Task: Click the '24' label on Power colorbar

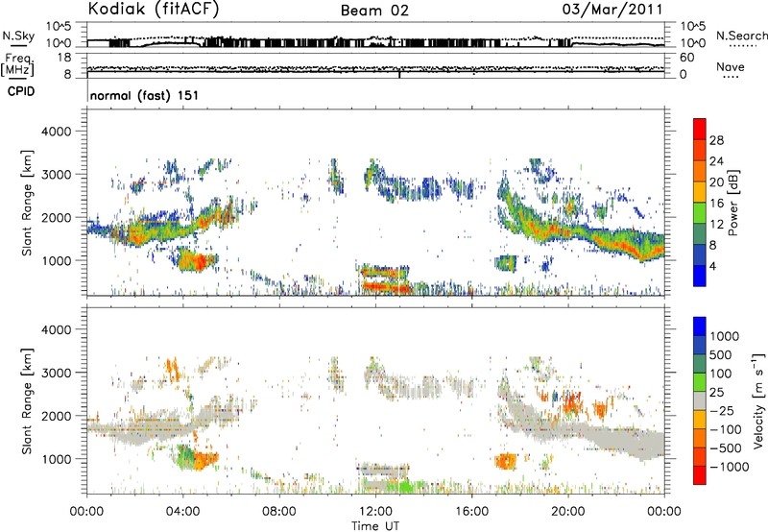Action: (716, 161)
